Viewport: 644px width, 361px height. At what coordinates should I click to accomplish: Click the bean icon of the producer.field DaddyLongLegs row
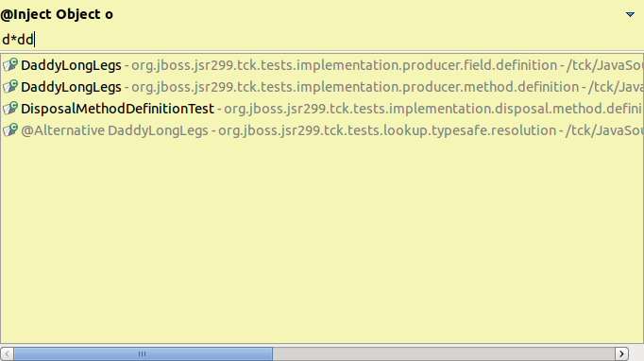pyautogui.click(x=10, y=65)
